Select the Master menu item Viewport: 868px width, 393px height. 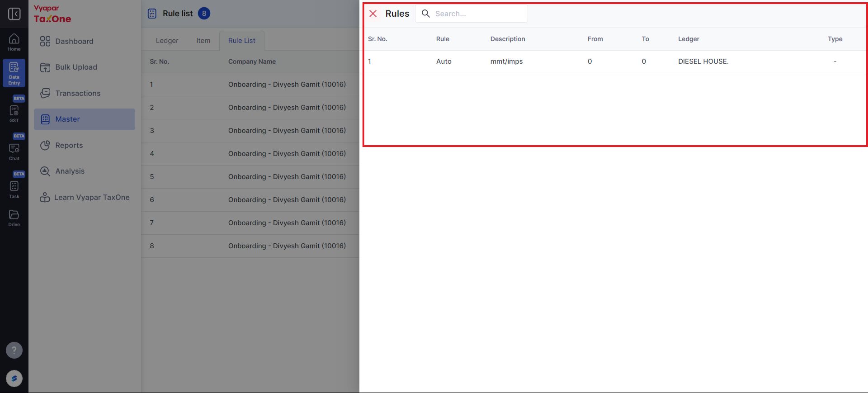[x=85, y=119]
